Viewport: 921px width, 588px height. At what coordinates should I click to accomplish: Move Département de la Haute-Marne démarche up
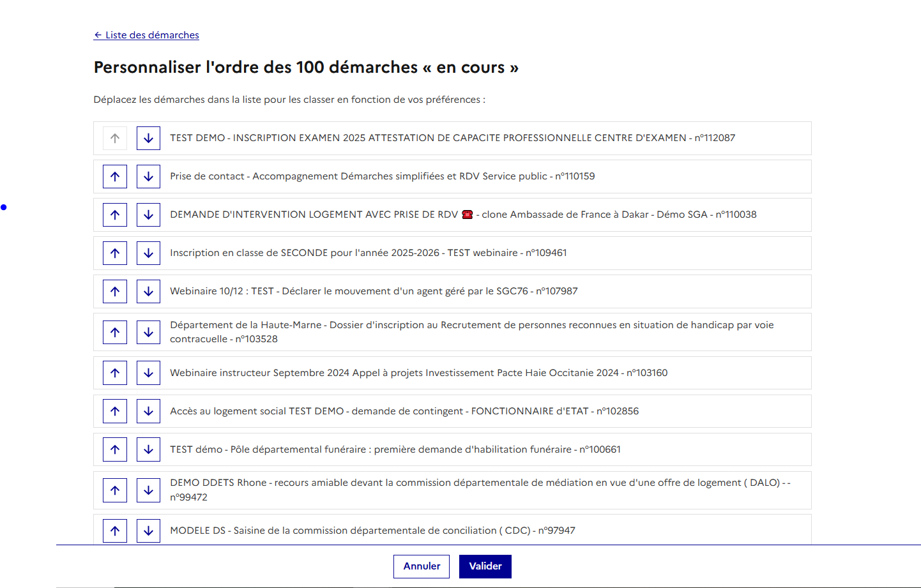coord(115,332)
